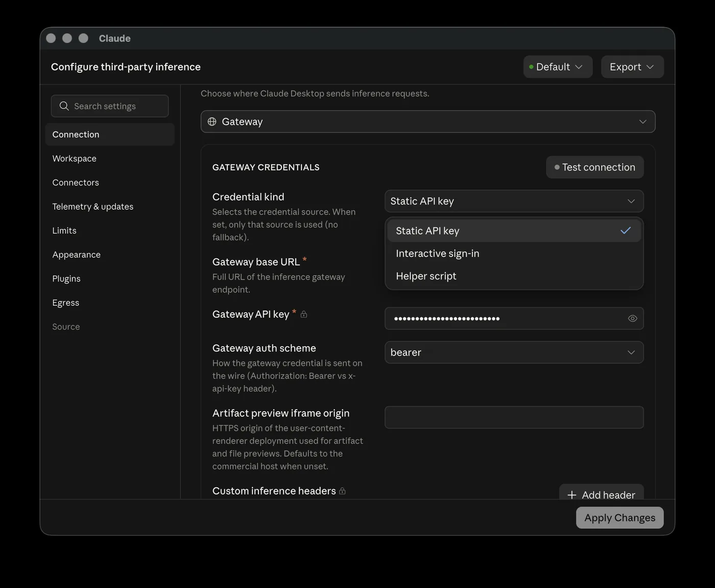
Task: Open the Default profile dropdown
Action: pyautogui.click(x=558, y=67)
